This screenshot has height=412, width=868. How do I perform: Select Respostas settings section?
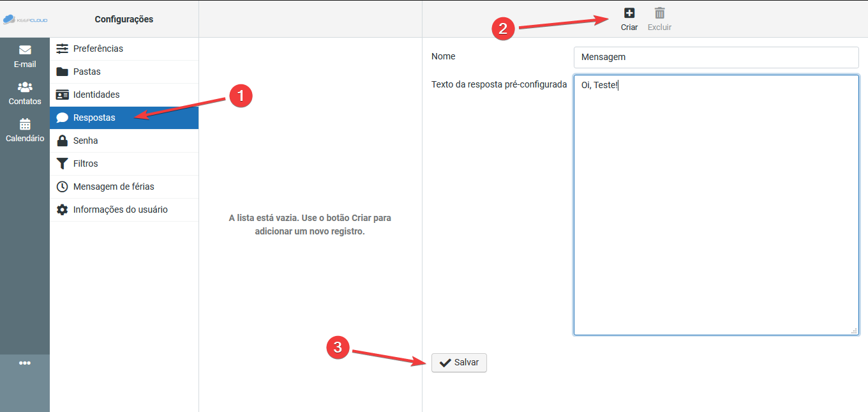click(124, 118)
